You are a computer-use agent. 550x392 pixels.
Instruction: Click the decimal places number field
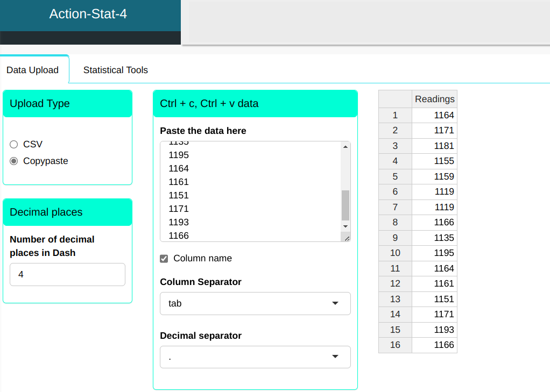(x=67, y=274)
